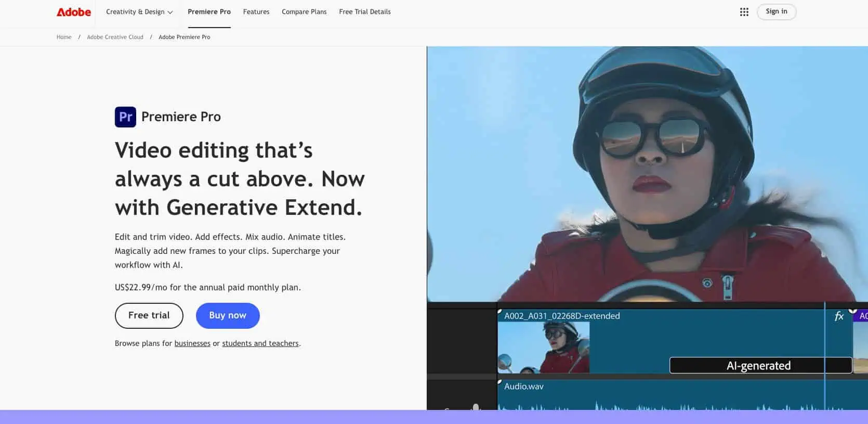Click the Generative Extend headline
Screen dimensions: 868x424
pos(240,179)
